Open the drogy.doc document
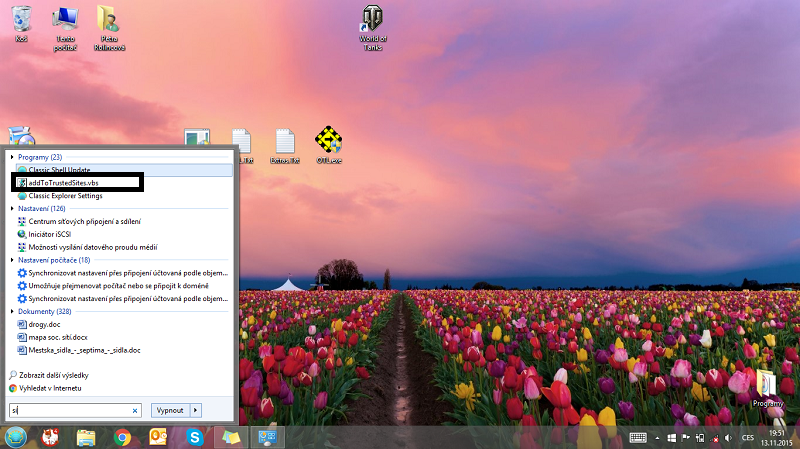800x449 pixels. pyautogui.click(x=123, y=325)
